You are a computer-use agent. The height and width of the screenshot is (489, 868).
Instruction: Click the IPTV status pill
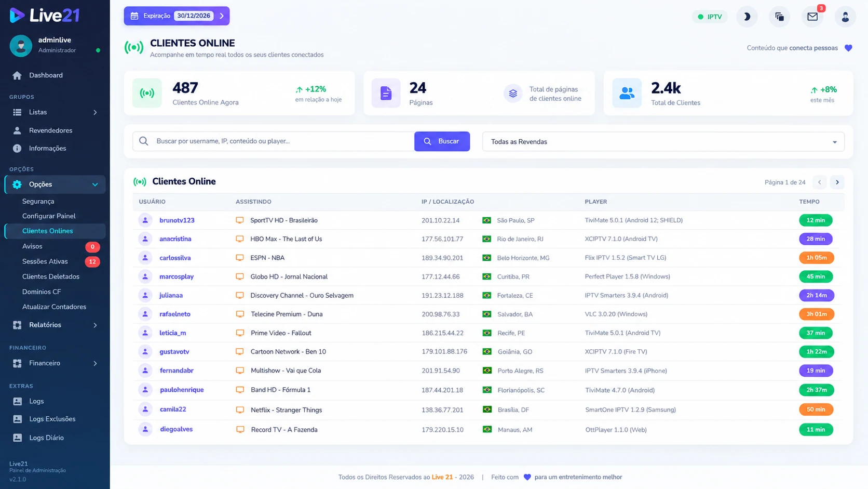coord(710,17)
